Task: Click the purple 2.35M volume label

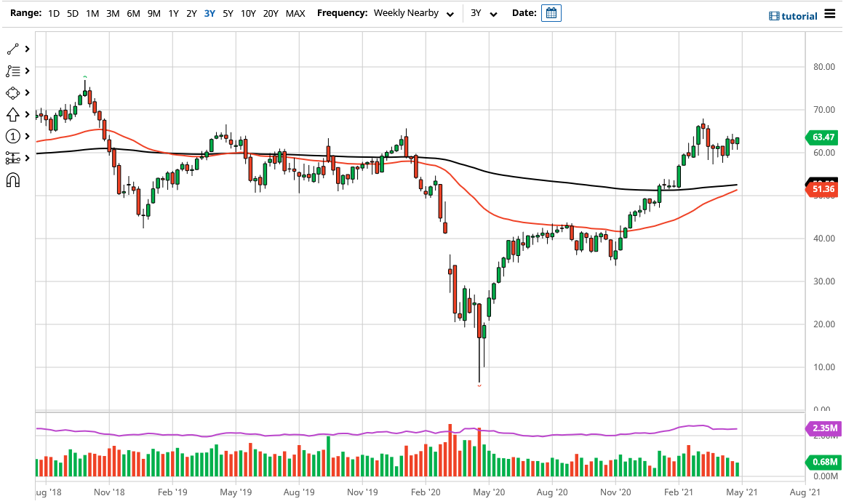Action: coord(823,428)
